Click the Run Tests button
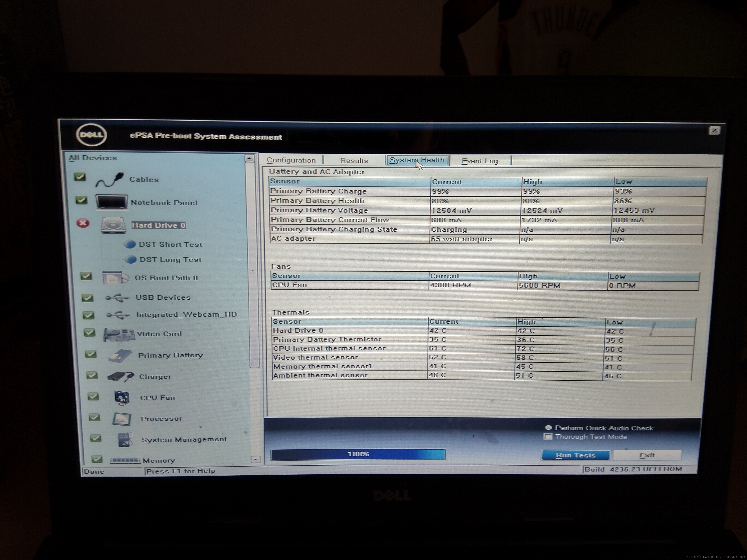This screenshot has width=747, height=560. click(x=576, y=455)
